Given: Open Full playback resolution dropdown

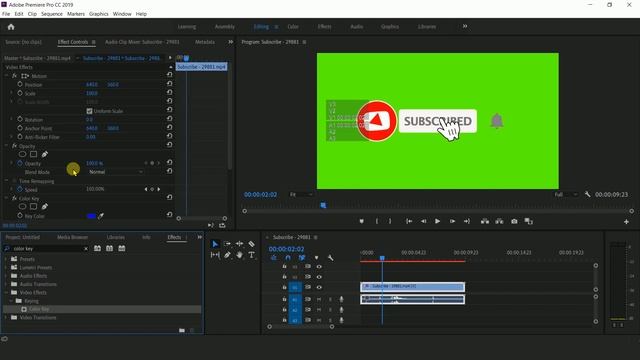Looking at the screenshot, I should tap(566, 194).
